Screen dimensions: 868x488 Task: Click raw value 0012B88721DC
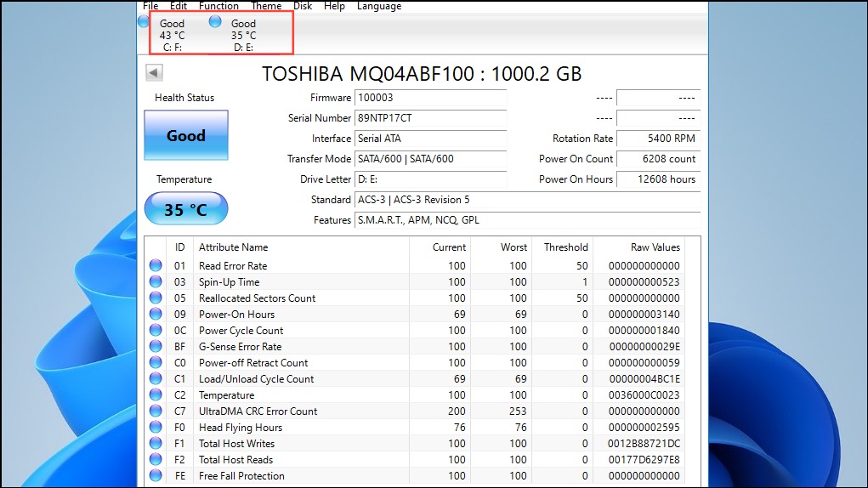click(644, 443)
